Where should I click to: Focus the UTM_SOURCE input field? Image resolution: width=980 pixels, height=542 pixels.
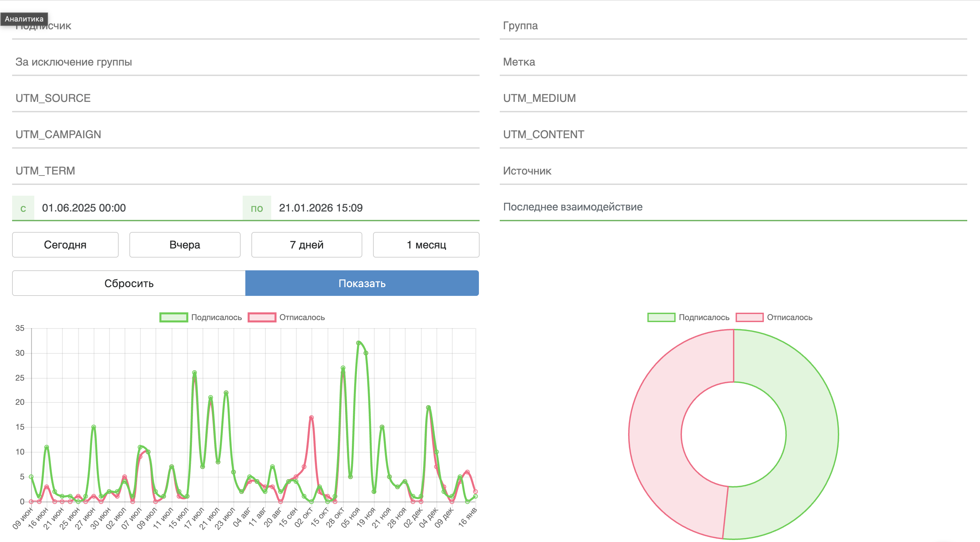(x=245, y=98)
